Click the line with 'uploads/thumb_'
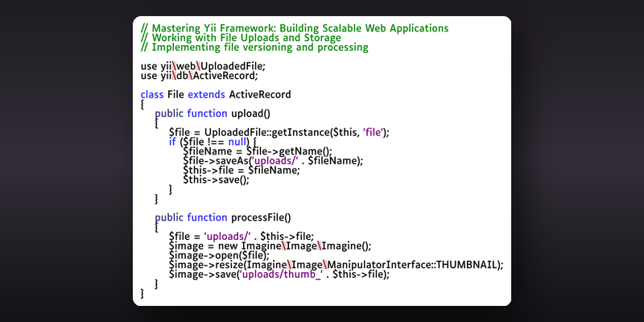This screenshot has height=322, width=644. tap(279, 274)
